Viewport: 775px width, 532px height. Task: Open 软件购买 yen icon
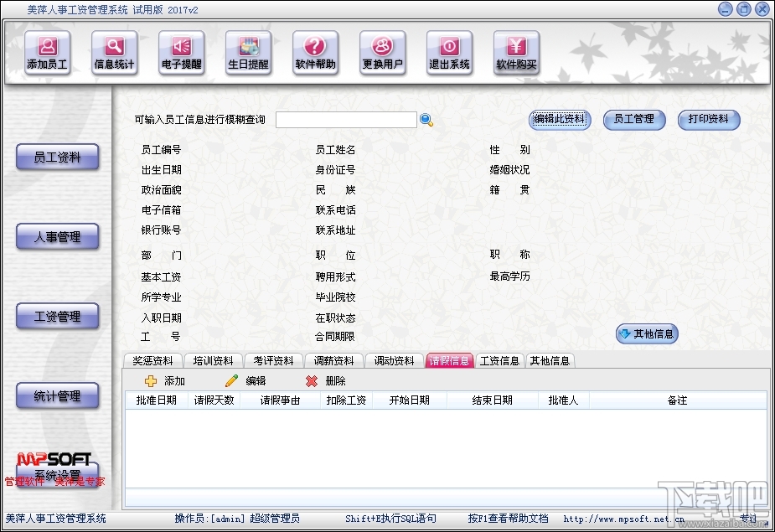(516, 53)
